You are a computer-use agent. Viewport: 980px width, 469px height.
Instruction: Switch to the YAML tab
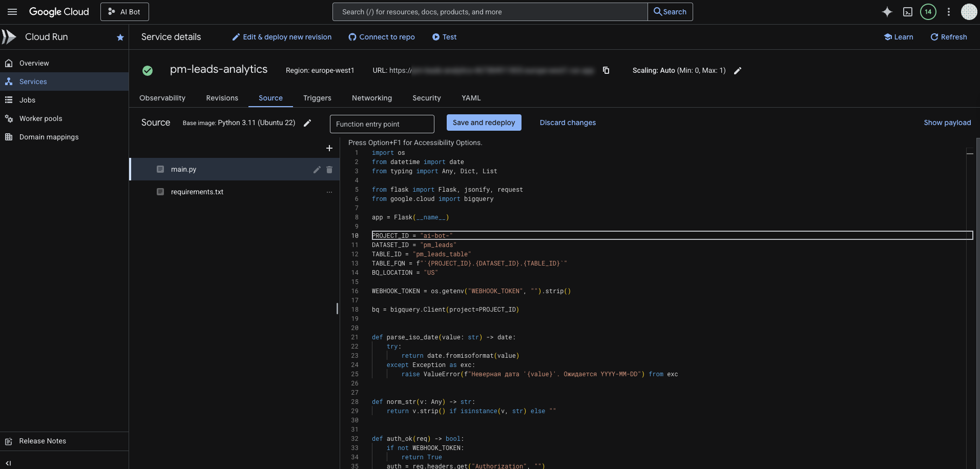coord(471,98)
